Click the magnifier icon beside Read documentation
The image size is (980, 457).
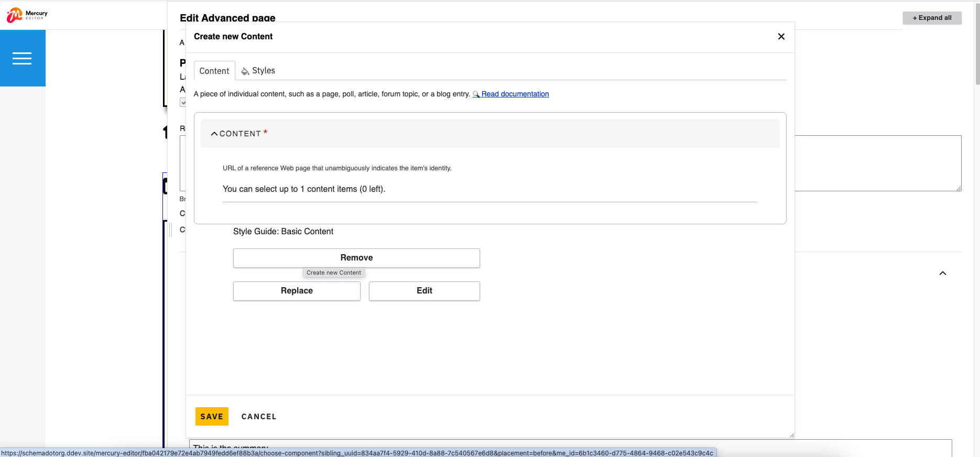pos(476,94)
